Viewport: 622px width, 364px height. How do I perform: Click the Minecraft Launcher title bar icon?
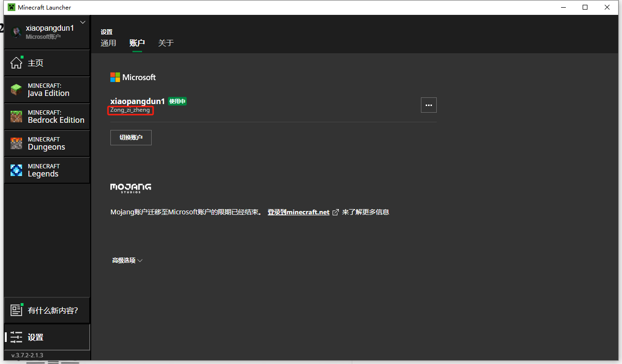coord(11,7)
